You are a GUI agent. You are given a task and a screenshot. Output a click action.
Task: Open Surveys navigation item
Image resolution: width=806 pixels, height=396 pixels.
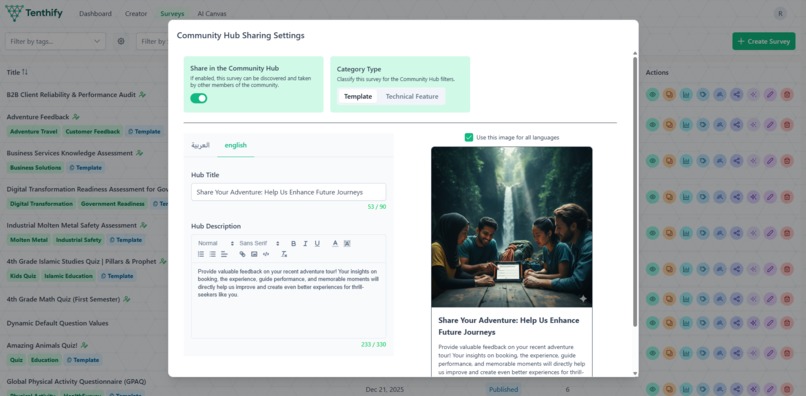pos(172,14)
